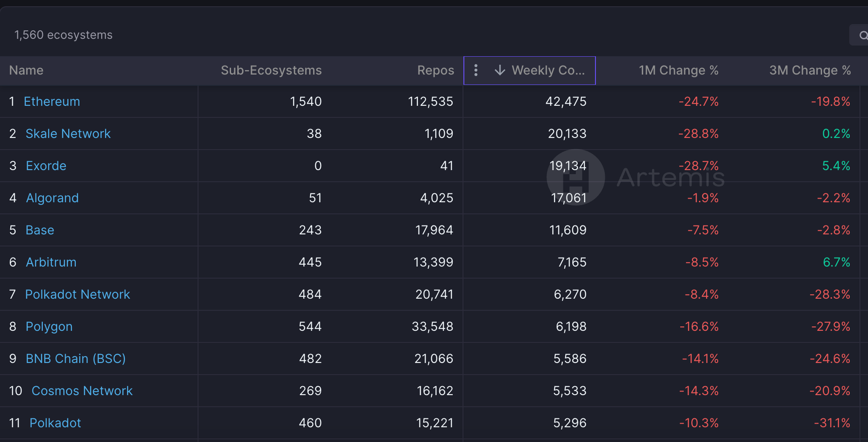This screenshot has height=442, width=868.
Task: Open the Exorde ecosystem link
Action: coord(46,166)
